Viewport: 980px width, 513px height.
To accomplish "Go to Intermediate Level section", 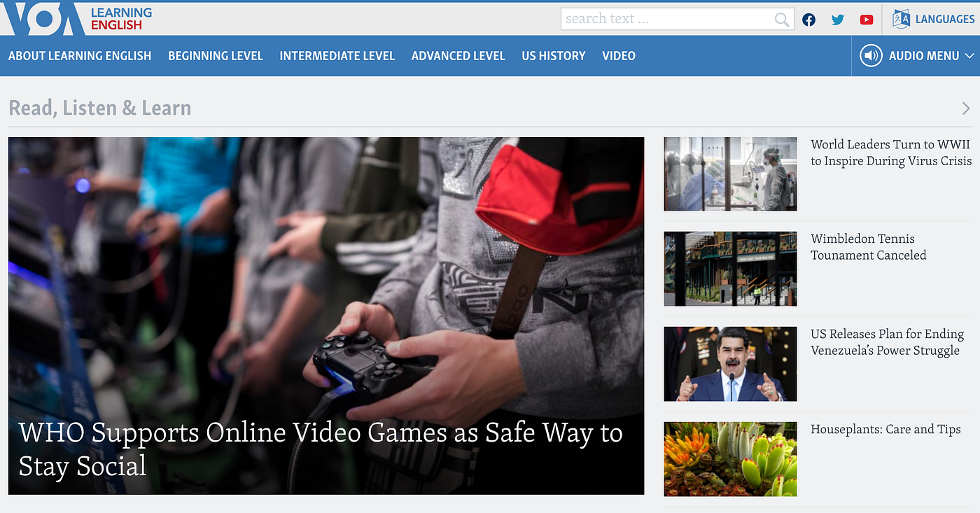I will (x=337, y=56).
